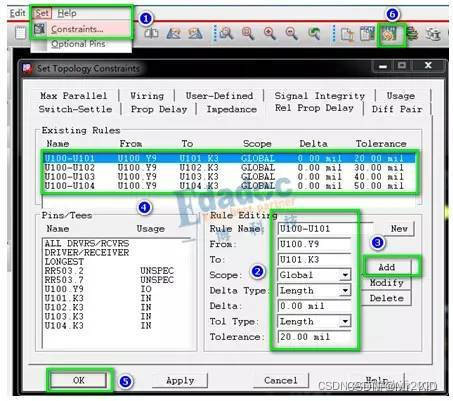Click the copy pages toolbar icon
453x401 pixels.
click(x=347, y=34)
